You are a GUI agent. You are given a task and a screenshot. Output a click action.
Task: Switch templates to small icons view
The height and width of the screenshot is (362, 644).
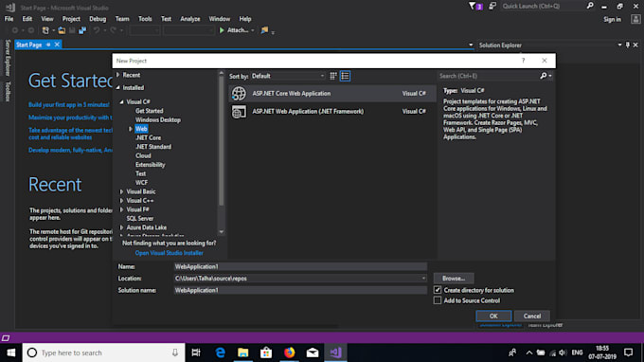(333, 76)
